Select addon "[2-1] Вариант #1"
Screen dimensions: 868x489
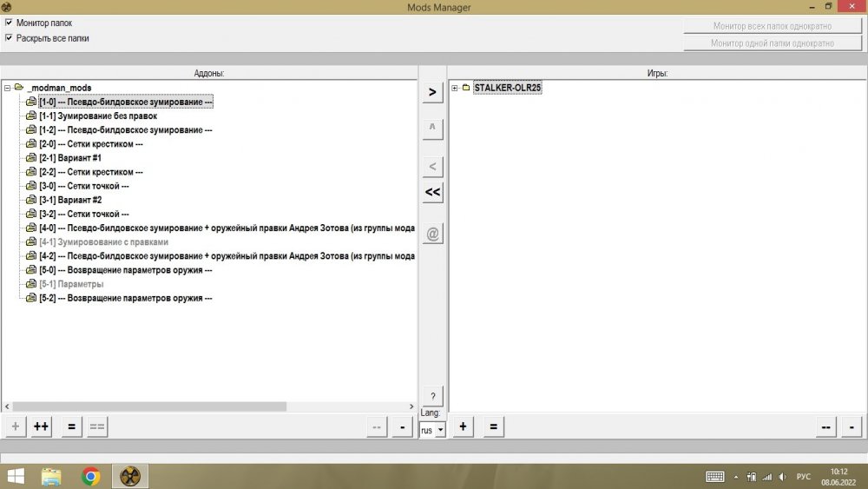tap(70, 158)
